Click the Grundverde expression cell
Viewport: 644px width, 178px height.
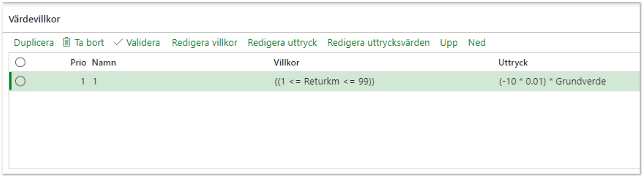pos(552,81)
